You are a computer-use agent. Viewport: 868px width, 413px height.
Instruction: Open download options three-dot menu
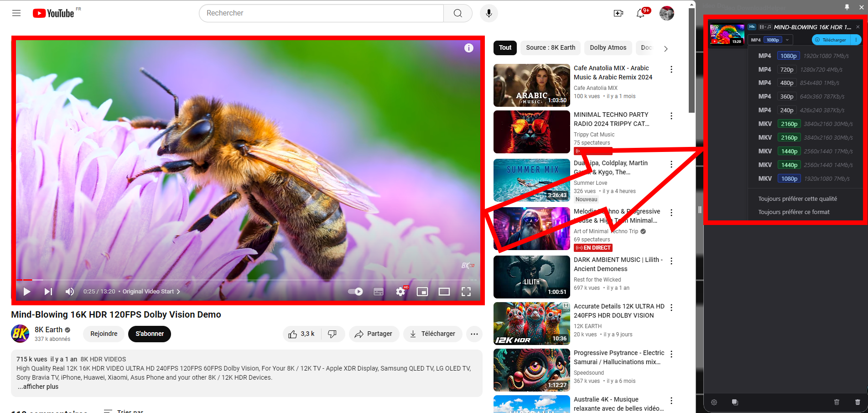[x=856, y=40]
